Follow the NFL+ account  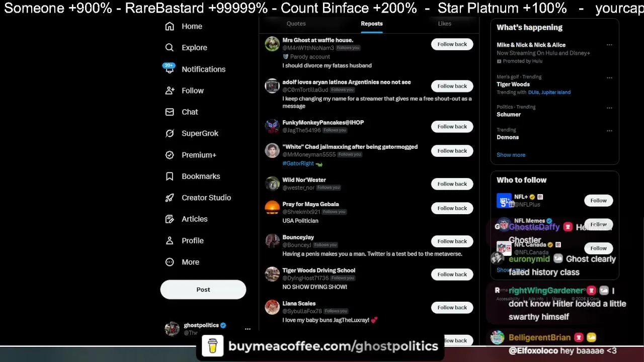[598, 201]
